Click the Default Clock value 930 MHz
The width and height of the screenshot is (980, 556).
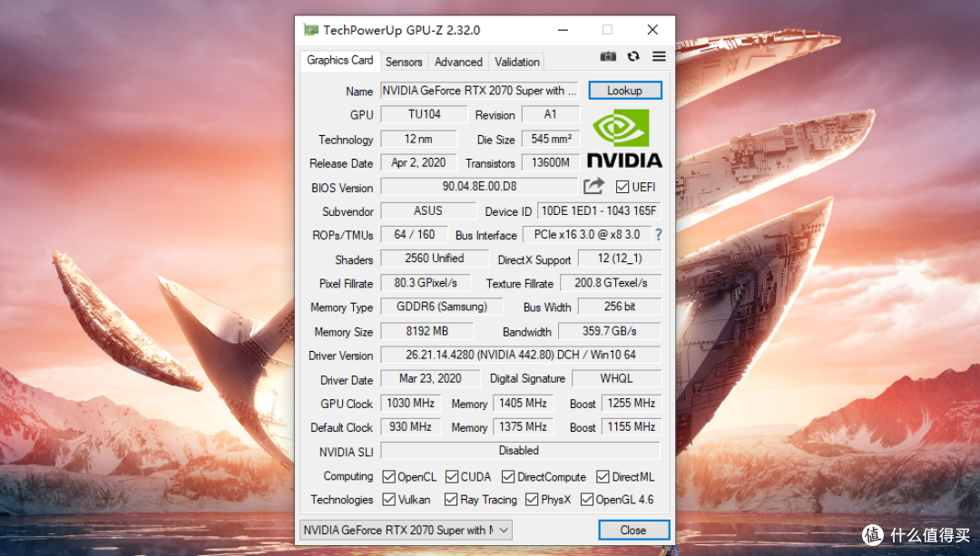(x=411, y=426)
